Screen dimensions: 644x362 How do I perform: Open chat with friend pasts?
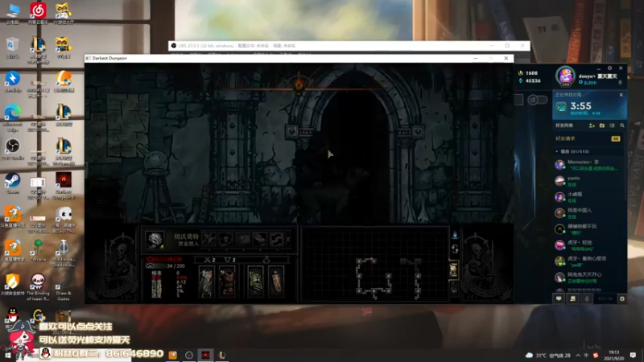(588, 181)
